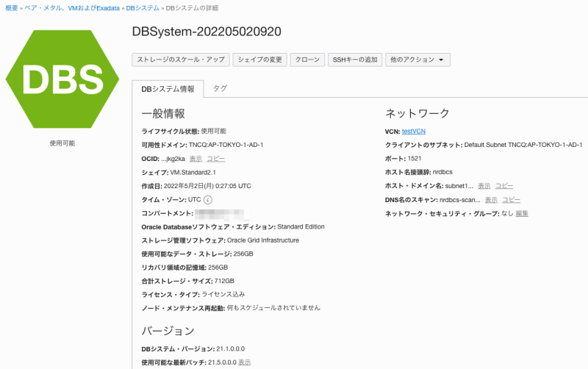Switch to the タグ tab

click(x=220, y=88)
